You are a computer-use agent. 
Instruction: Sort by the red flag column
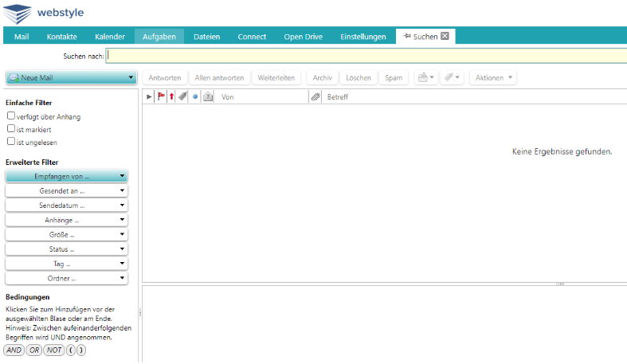[x=161, y=96]
